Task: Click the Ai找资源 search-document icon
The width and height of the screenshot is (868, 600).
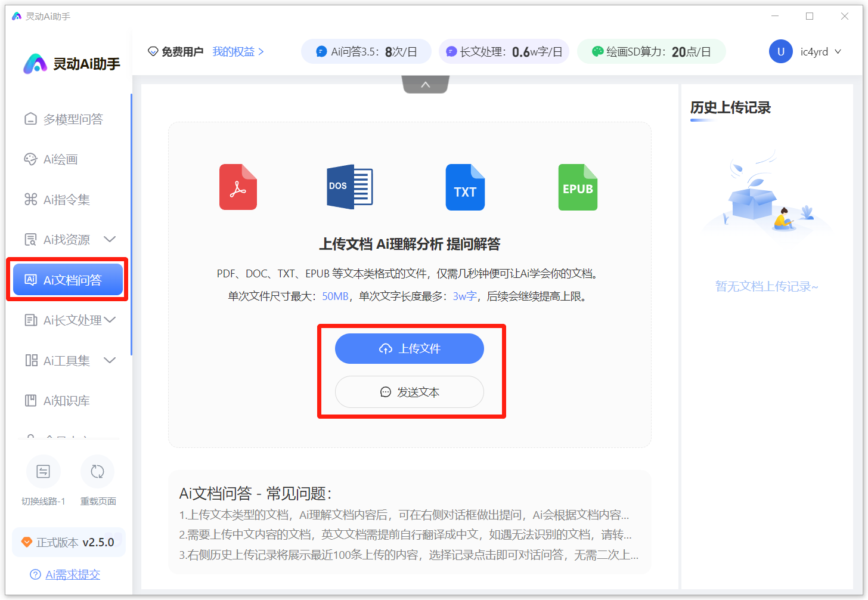Action: [x=30, y=240]
